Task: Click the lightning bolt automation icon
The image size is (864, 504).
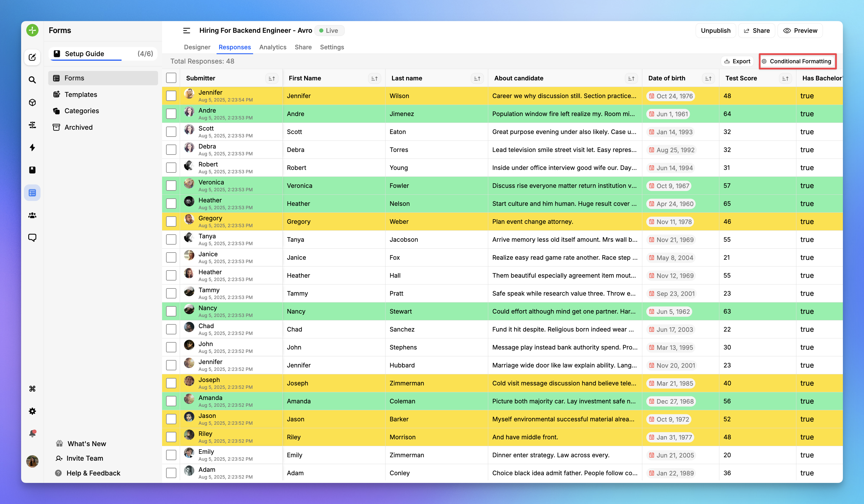Action: [x=32, y=147]
